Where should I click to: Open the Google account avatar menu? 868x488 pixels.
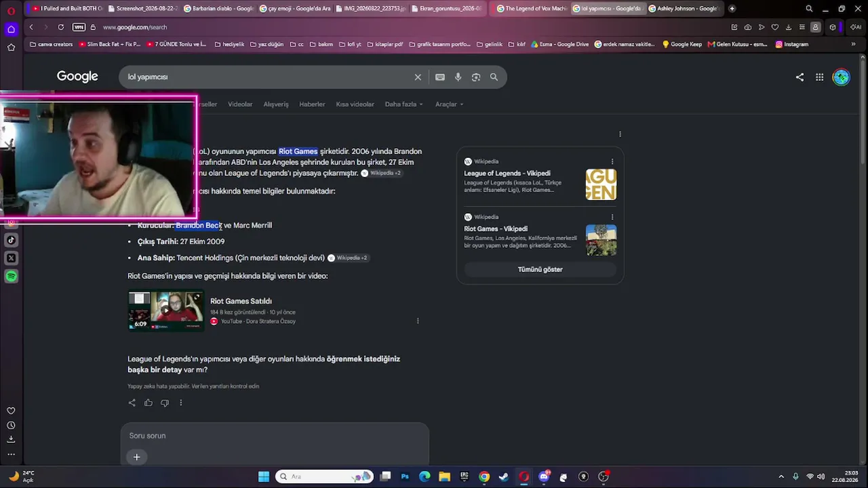(841, 77)
